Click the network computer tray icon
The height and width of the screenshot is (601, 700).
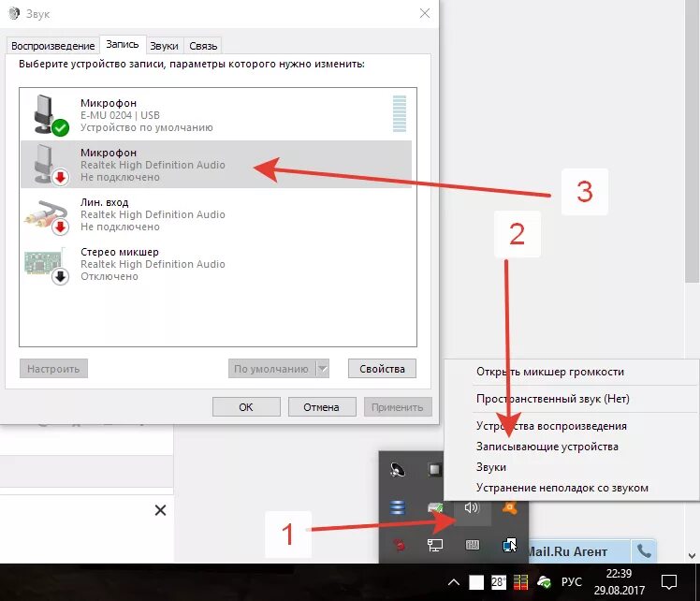435,545
